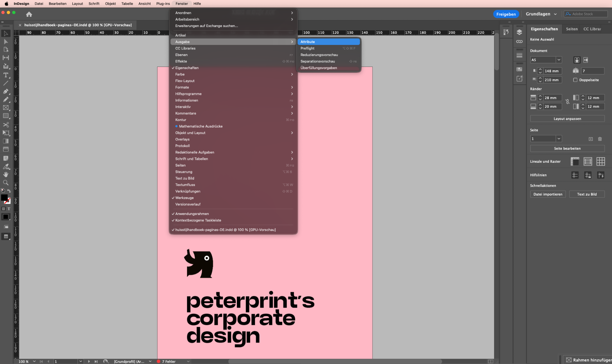Screen dimensions: 612x364
Task: Click the Layout anpassen button
Action: coord(567,119)
